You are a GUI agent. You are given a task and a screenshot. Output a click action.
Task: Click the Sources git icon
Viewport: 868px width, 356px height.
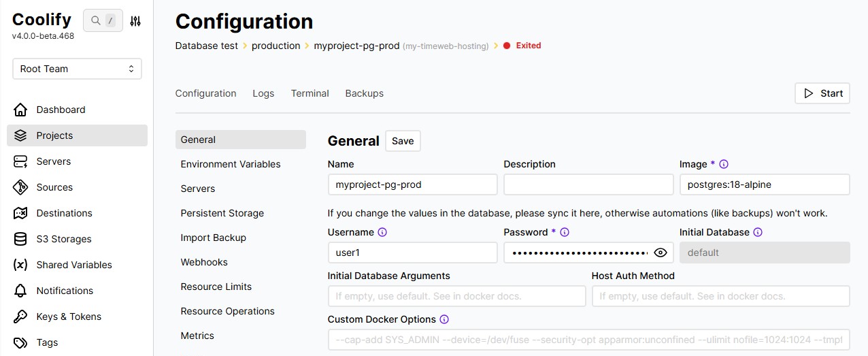[20, 187]
